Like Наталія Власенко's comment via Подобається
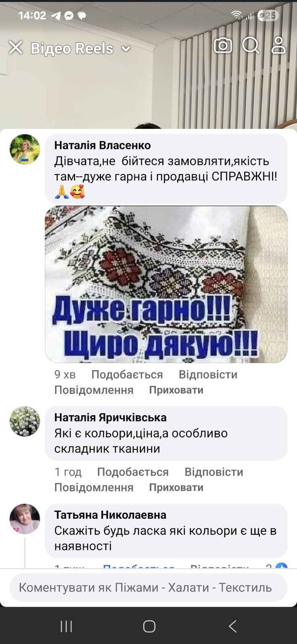The height and width of the screenshot is (644, 297). tap(127, 375)
